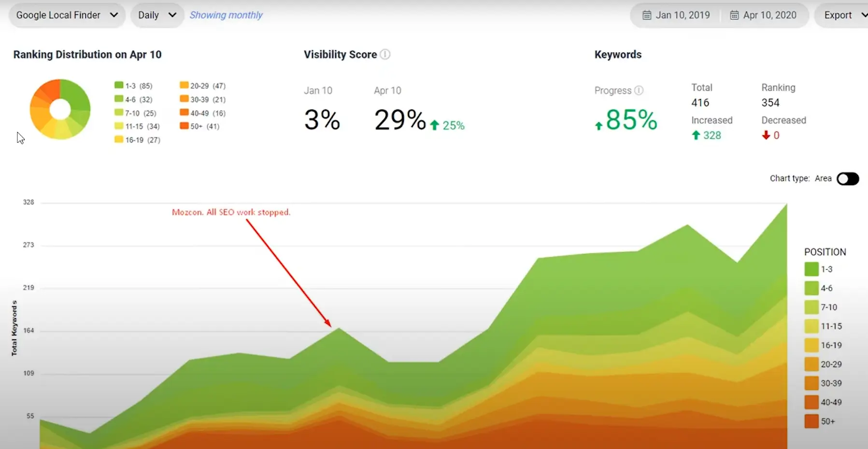Viewport: 868px width, 449px height.
Task: Open the end date calendar icon
Action: (x=734, y=15)
